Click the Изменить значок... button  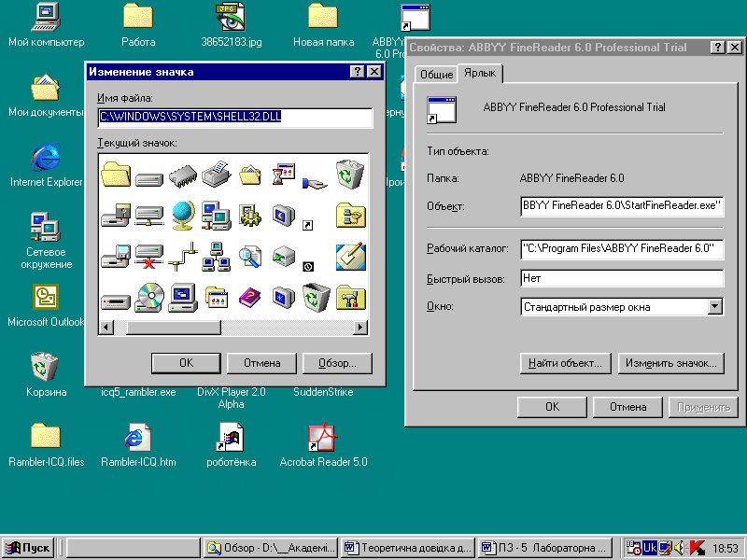670,363
